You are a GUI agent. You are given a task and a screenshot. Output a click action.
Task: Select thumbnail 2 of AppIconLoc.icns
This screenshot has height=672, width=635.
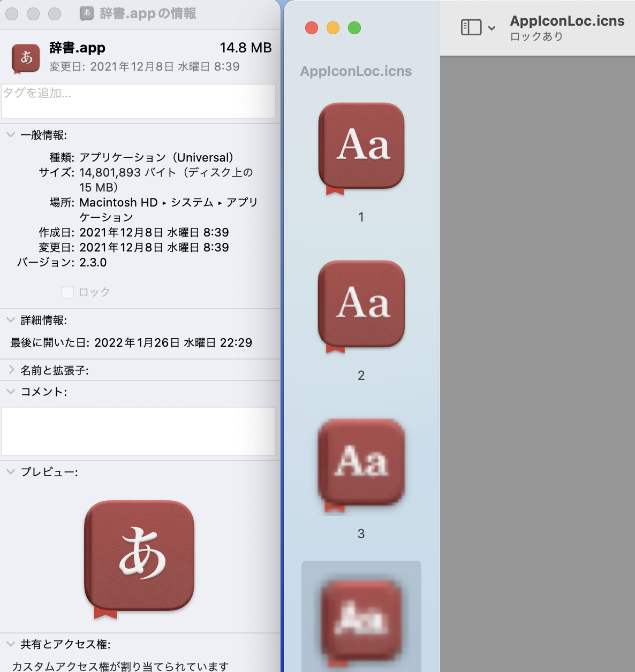pyautogui.click(x=361, y=307)
